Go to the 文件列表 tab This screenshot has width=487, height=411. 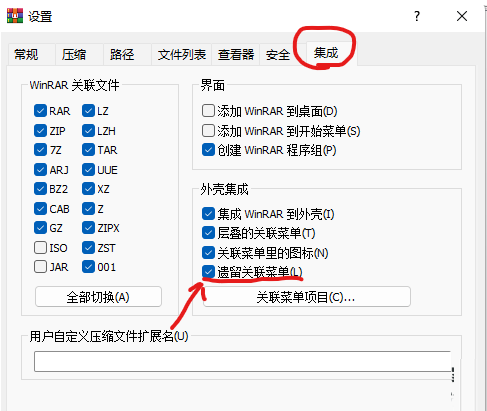click(182, 54)
